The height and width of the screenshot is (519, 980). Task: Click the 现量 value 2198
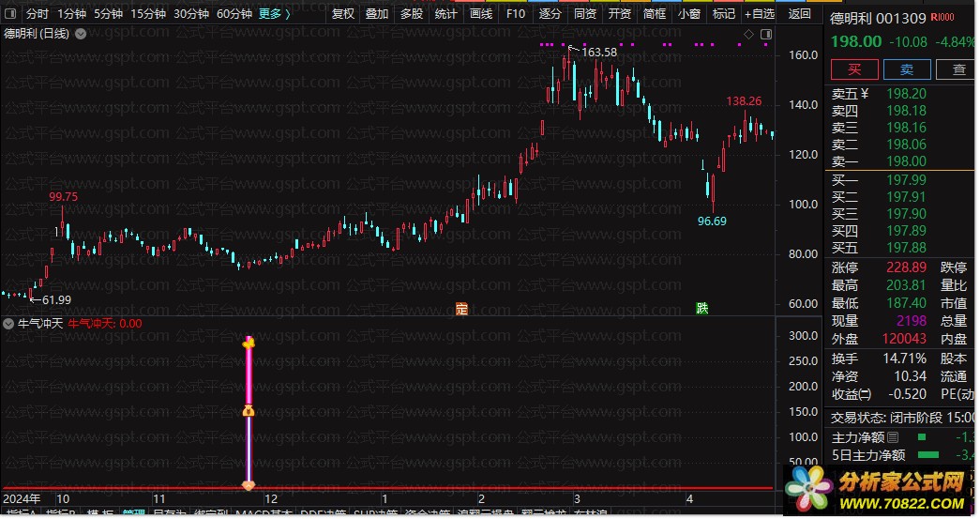pyautogui.click(x=912, y=321)
